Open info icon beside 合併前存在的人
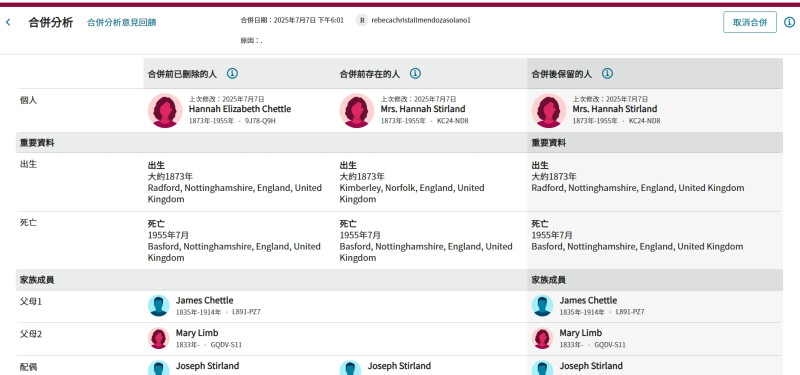 (x=415, y=73)
